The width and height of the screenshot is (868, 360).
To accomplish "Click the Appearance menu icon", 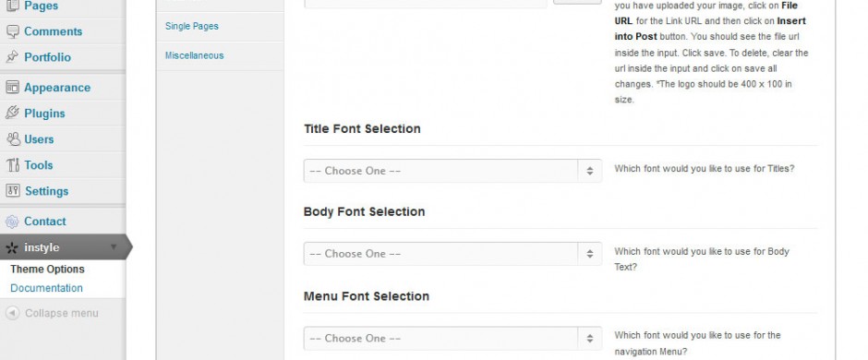I will [x=12, y=88].
